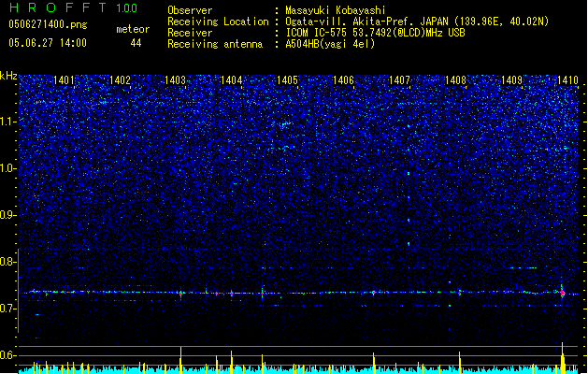Click the 1405 time marker
This screenshot has width=588, height=374.
pos(287,80)
